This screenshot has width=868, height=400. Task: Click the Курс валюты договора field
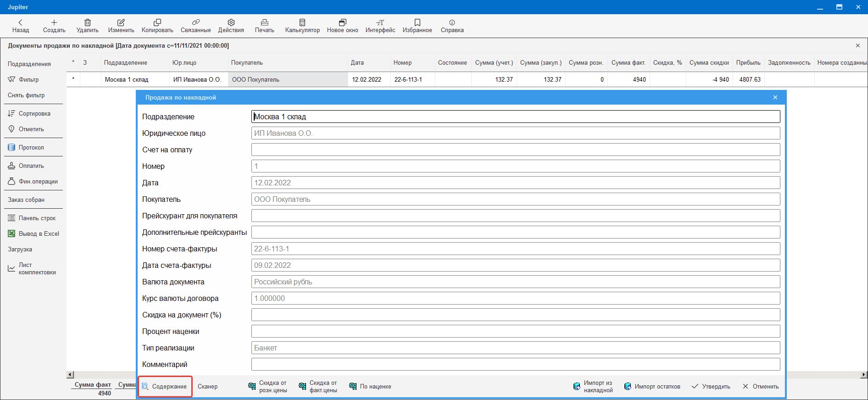516,298
